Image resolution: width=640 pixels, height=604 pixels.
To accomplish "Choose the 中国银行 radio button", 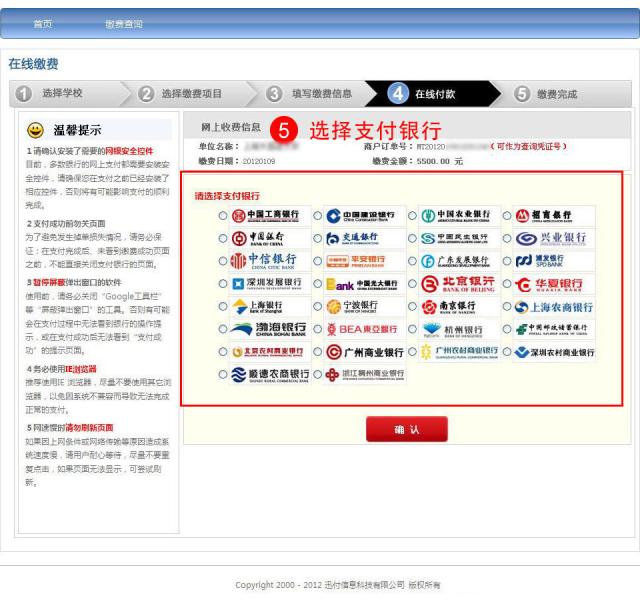I will click(223, 238).
